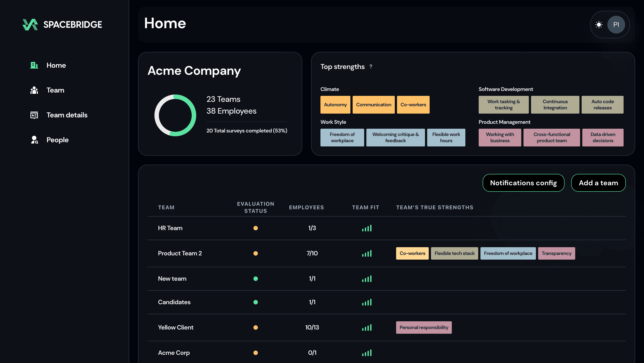
Task: Select the Autonomy strength tag
Action: (335, 105)
